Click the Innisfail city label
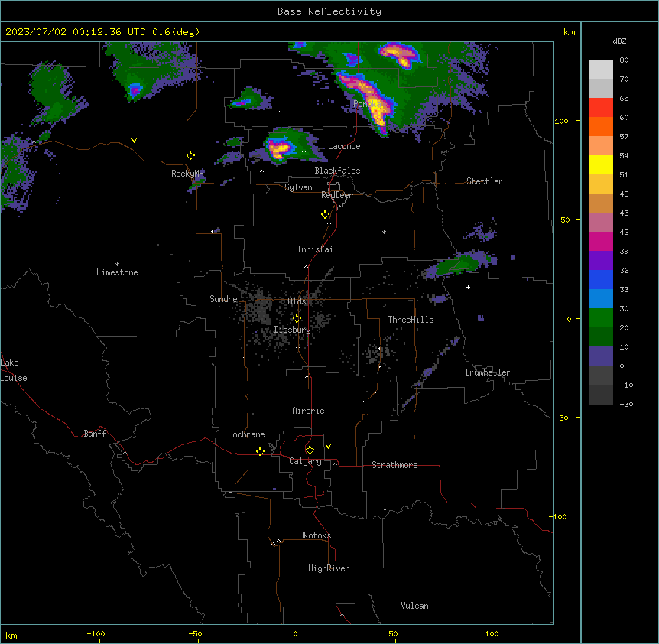The height and width of the screenshot is (644, 659). (317, 249)
